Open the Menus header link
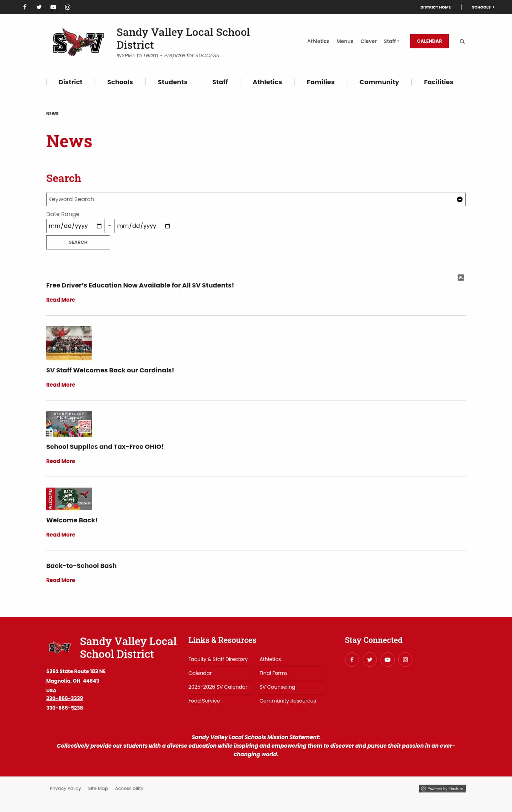The width and height of the screenshot is (512, 812). tap(345, 41)
